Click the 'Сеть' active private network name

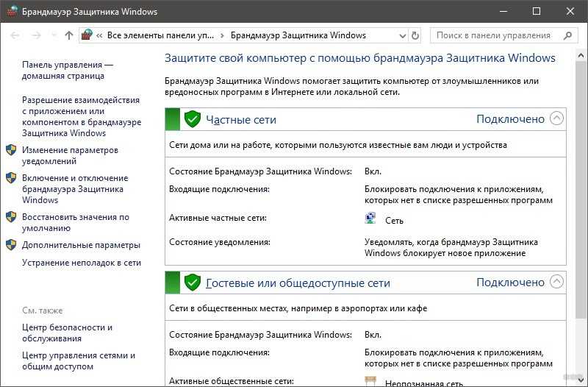[x=394, y=221]
